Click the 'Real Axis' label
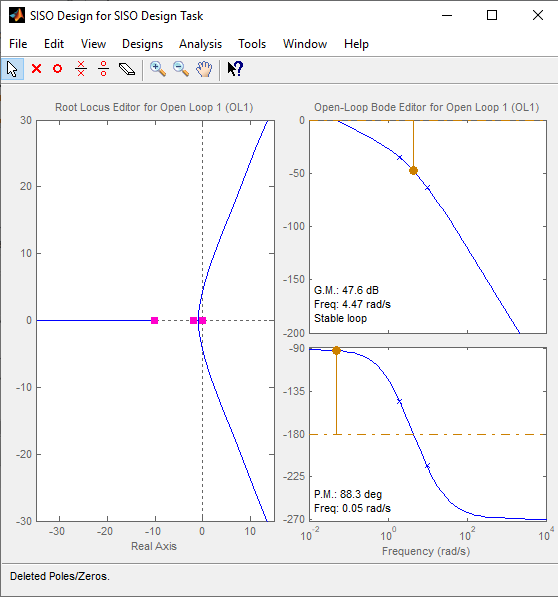This screenshot has height=597, width=558. coord(154,546)
